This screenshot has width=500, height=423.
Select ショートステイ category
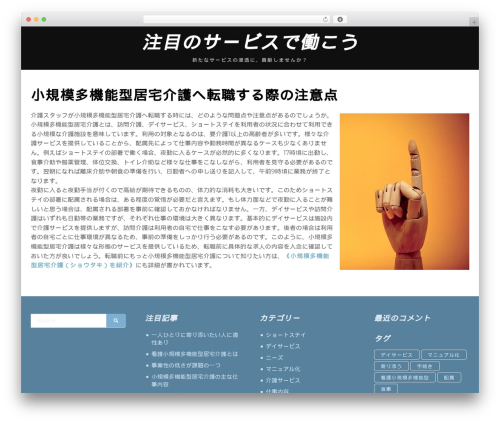click(x=285, y=335)
